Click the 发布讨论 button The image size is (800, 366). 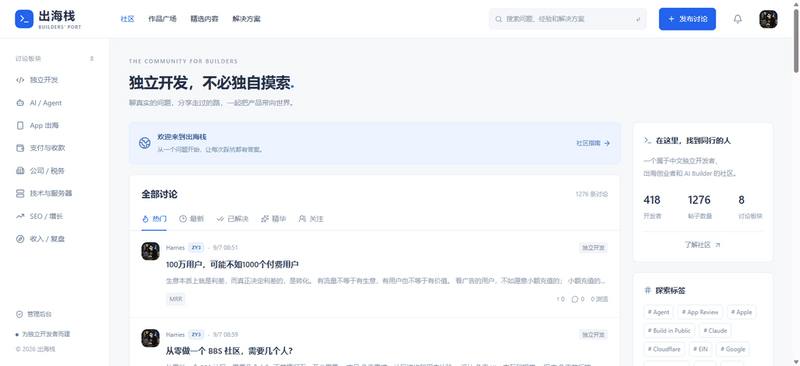[687, 19]
